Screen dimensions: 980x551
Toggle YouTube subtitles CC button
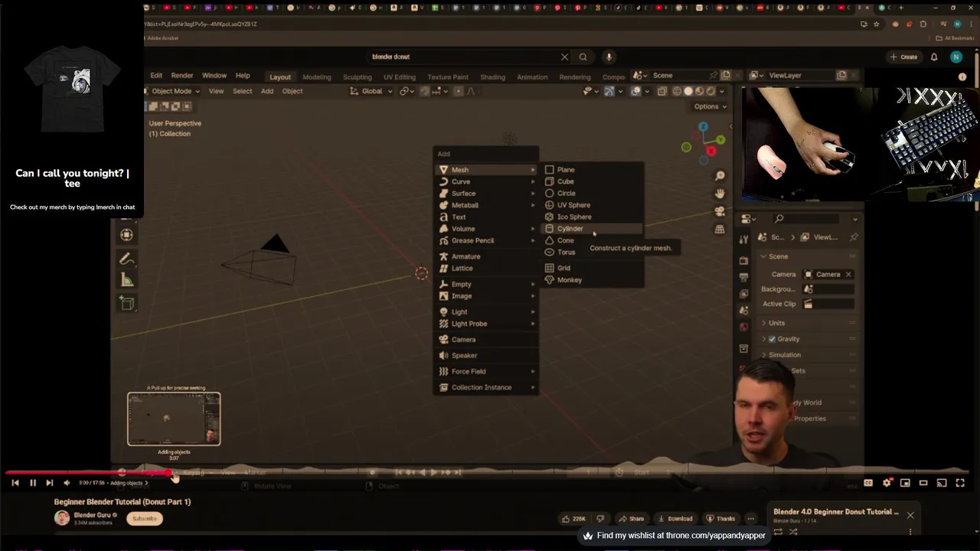pos(868,483)
